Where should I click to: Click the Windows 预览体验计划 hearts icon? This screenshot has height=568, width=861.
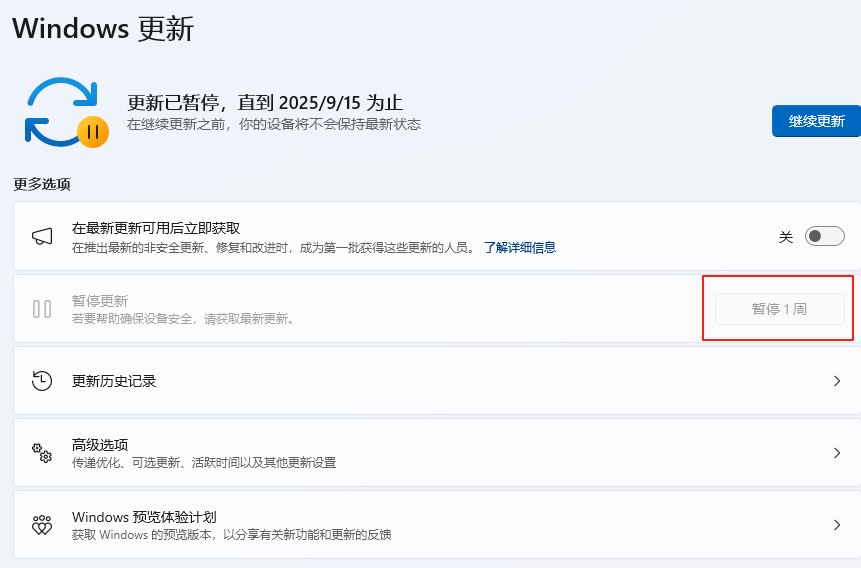coord(42,525)
